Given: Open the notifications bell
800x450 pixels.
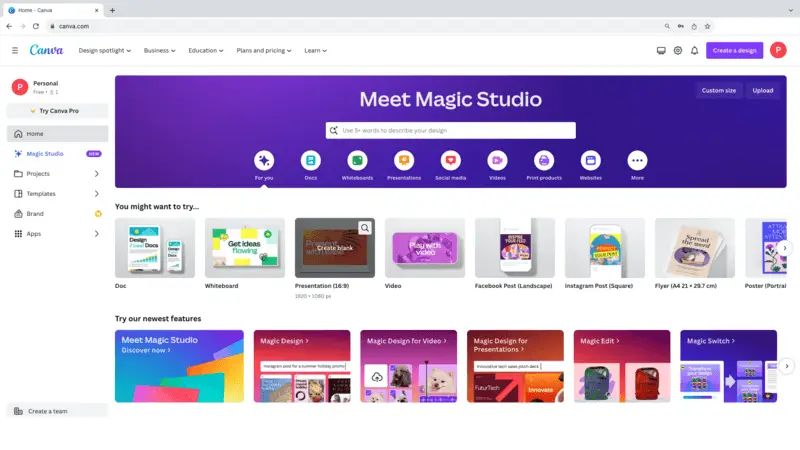Looking at the screenshot, I should click(x=694, y=51).
